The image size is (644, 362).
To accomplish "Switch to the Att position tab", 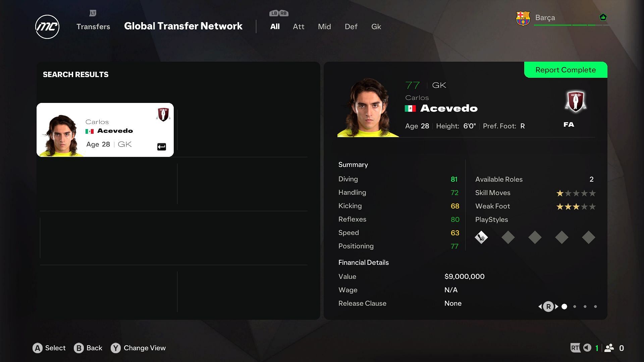I will (x=298, y=26).
